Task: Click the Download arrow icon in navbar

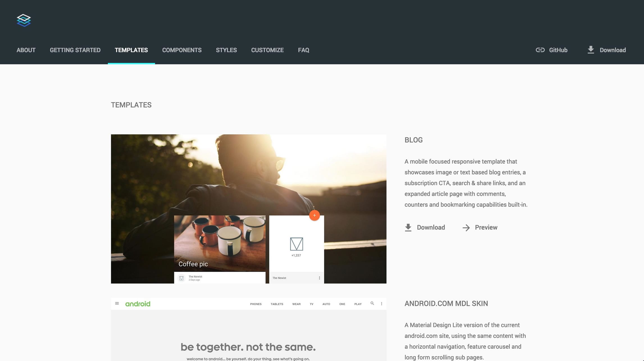Action: [x=591, y=49]
